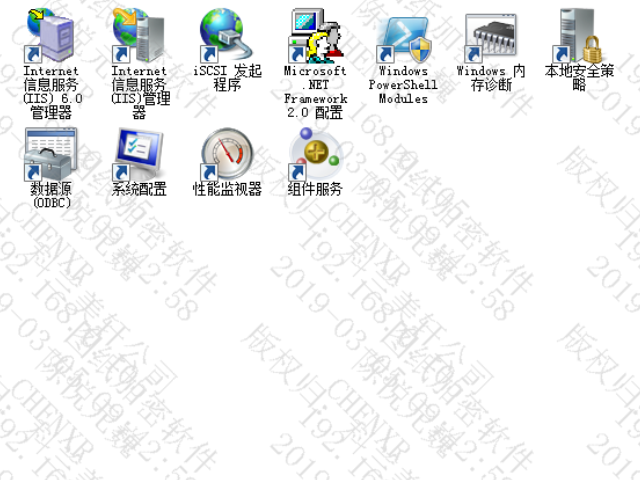Click the "数据源(ODBC)" text label
Viewport: 640px width, 480px height.
50,195
